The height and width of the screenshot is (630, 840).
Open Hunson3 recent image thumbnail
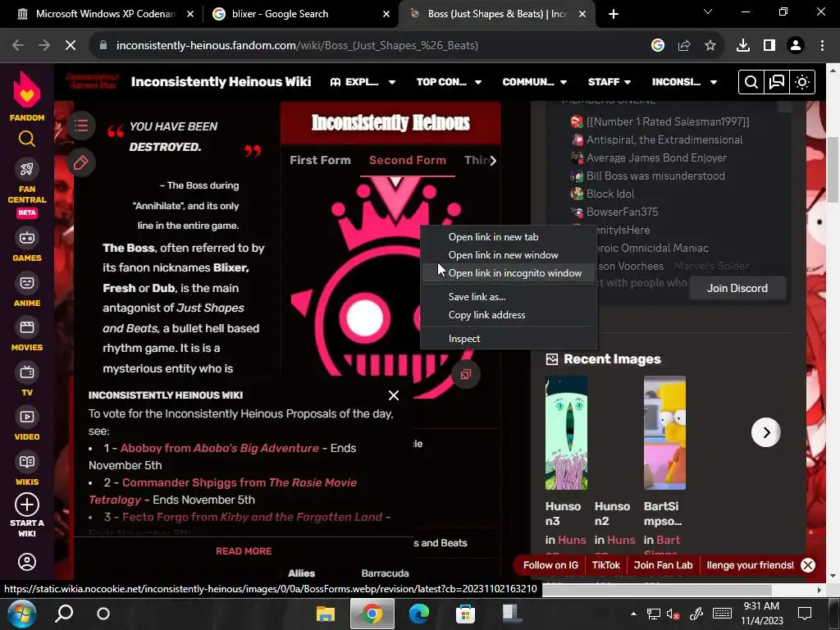point(566,433)
